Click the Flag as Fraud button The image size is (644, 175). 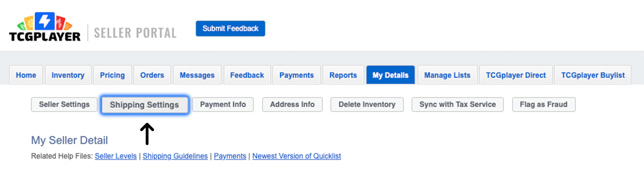point(544,104)
